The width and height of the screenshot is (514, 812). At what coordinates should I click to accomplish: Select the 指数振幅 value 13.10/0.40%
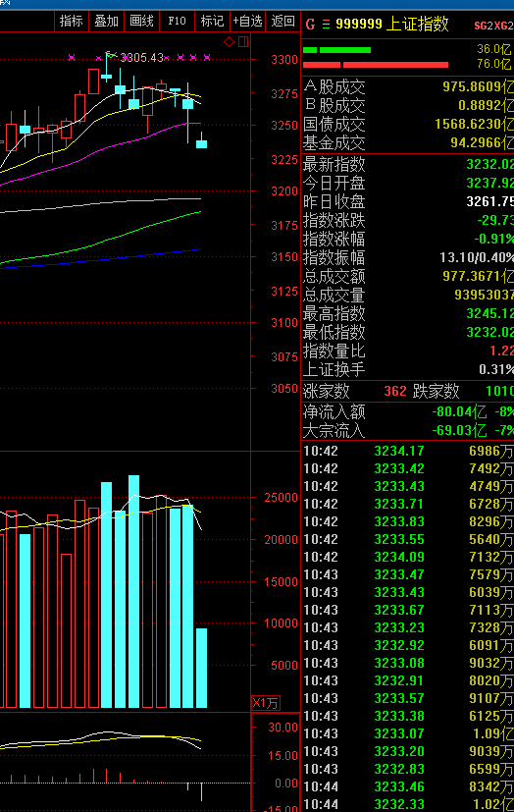[477, 258]
